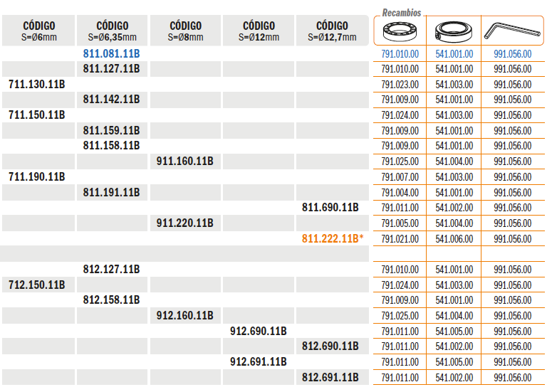Select product code 911.160.11B
Image resolution: width=552 pixels, height=392 pixels.
point(185,161)
